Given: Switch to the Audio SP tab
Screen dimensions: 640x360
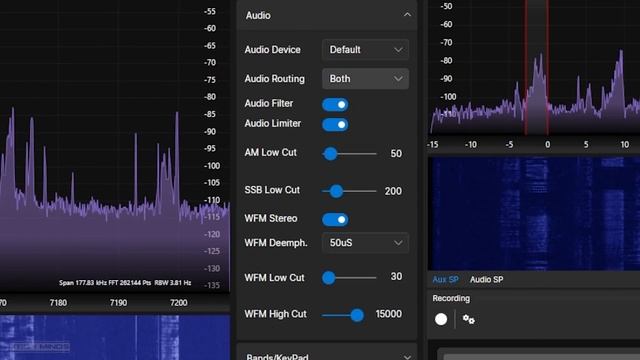Looking at the screenshot, I should tap(487, 280).
